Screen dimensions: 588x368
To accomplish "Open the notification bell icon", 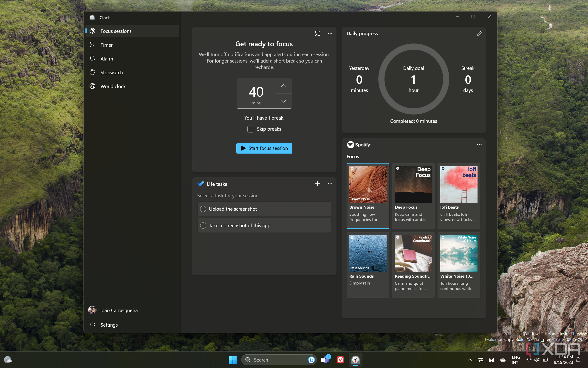I will pos(579,360).
